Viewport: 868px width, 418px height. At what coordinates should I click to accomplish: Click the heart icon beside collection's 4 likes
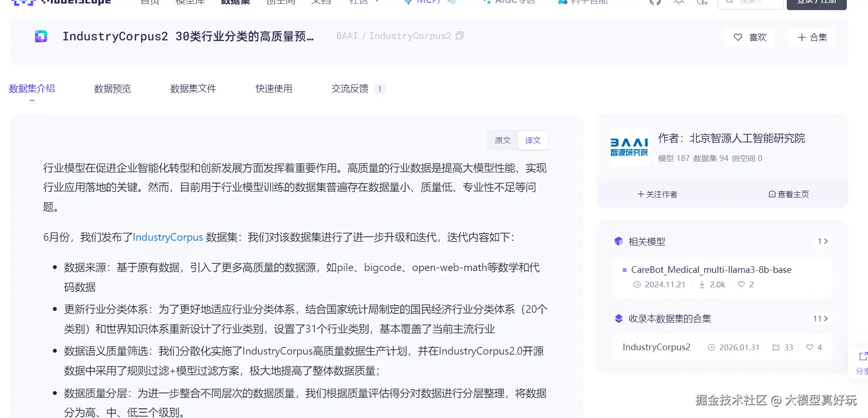coord(810,347)
